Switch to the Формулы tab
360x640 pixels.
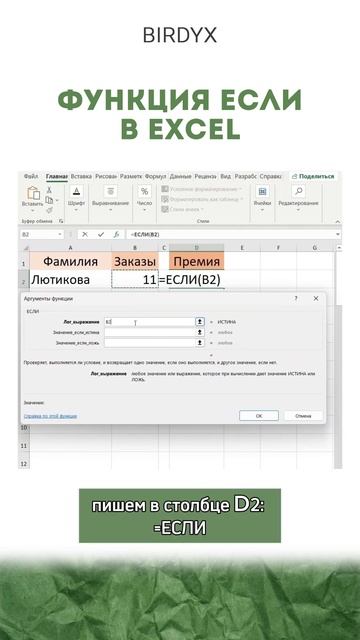click(156, 176)
